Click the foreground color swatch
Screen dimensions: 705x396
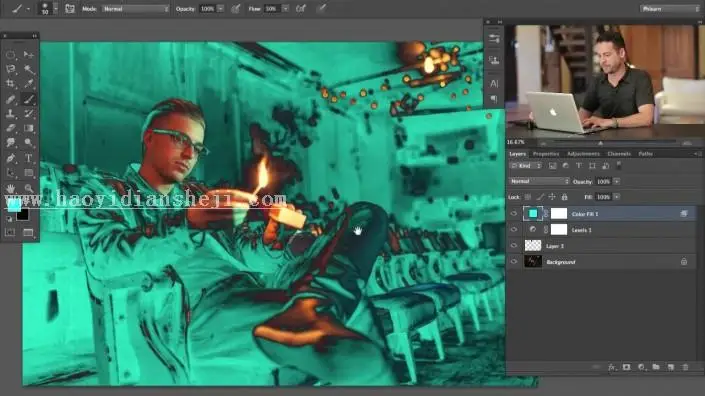(13, 205)
